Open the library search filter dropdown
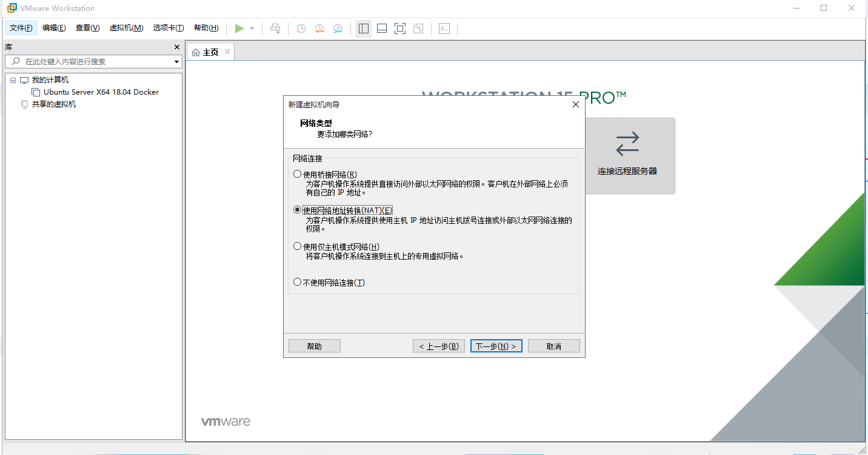868x455 pixels. click(x=177, y=62)
